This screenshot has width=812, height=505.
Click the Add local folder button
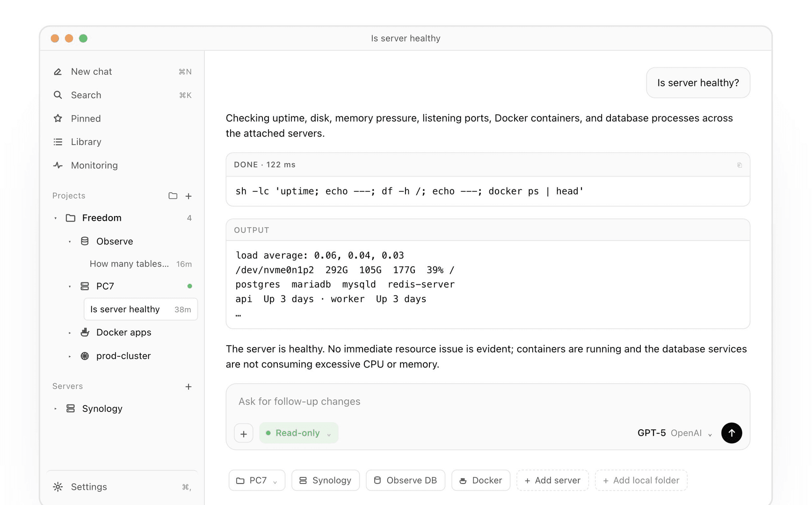tap(641, 480)
